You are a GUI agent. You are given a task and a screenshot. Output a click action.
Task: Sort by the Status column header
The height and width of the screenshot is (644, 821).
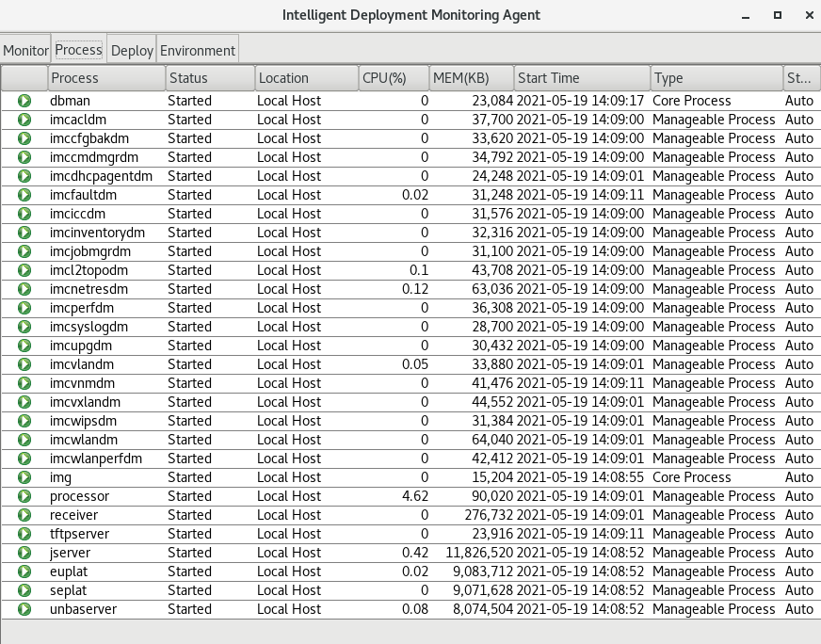tap(211, 78)
